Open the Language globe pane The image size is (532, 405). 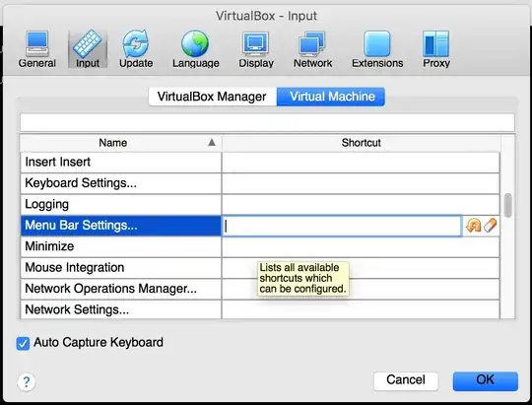click(195, 49)
